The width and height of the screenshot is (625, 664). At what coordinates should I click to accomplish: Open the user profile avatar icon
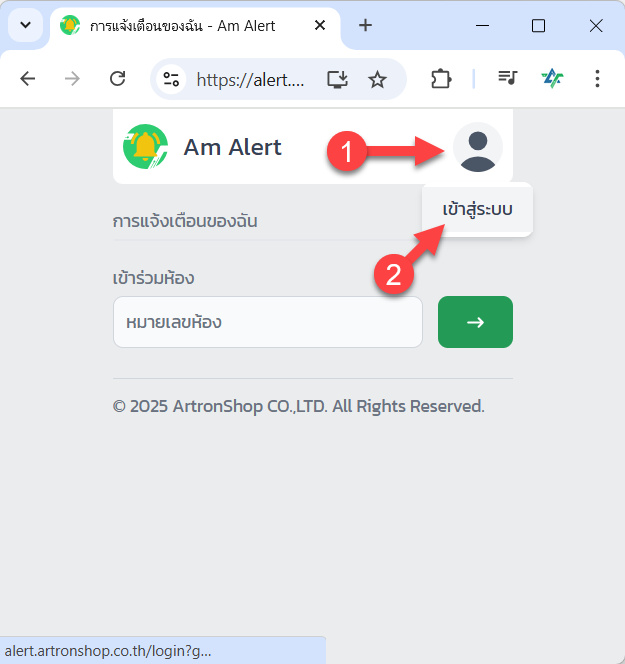(478, 147)
